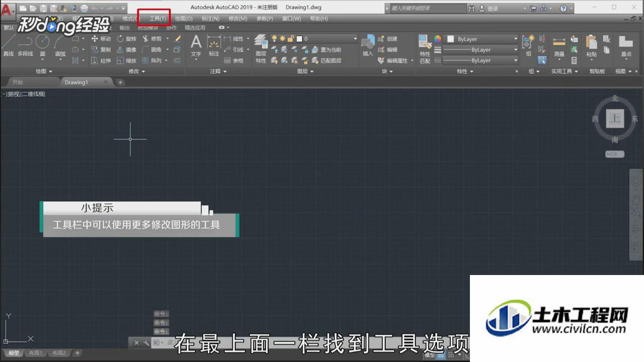Screen dimensions: 644x362
Task: Click the Table (表格) tool
Action: tap(233, 61)
